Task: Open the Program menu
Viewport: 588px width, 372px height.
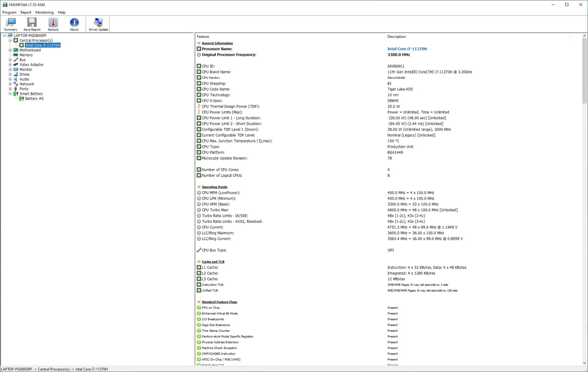Action: pos(9,12)
